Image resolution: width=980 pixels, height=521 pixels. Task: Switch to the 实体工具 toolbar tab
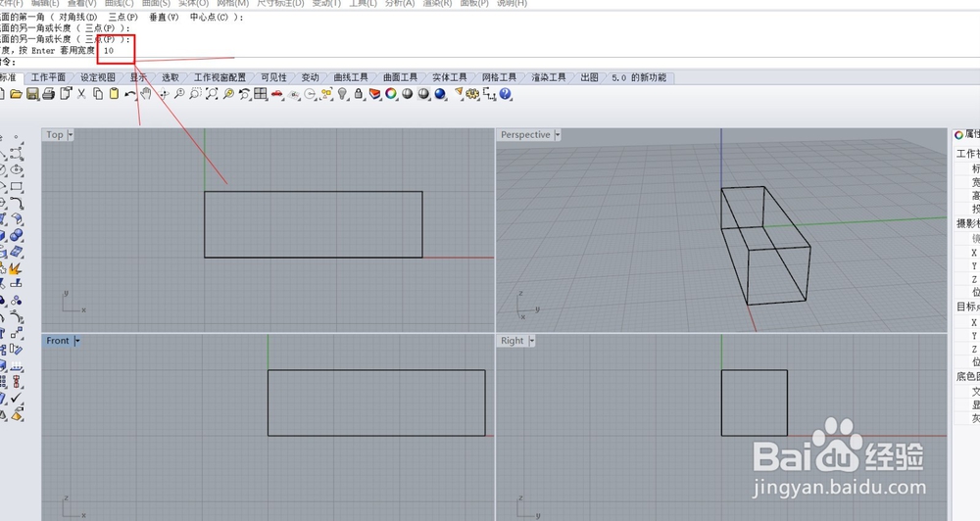click(450, 77)
